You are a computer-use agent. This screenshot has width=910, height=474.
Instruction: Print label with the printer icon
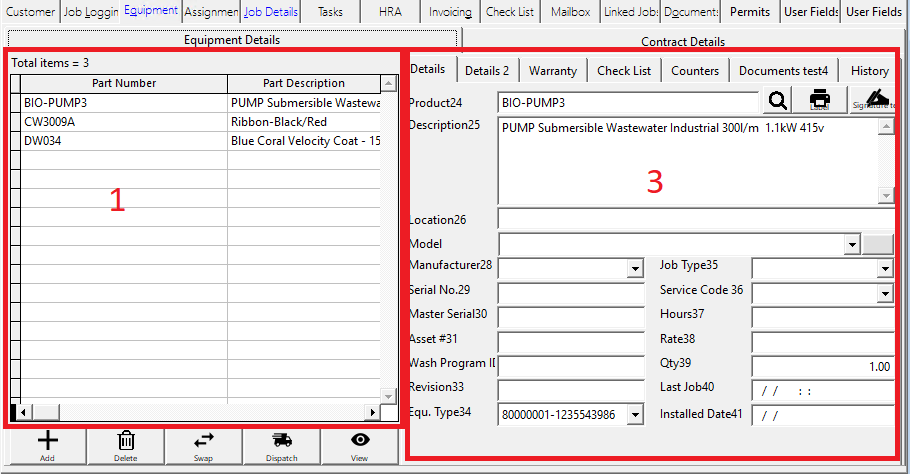click(x=820, y=100)
